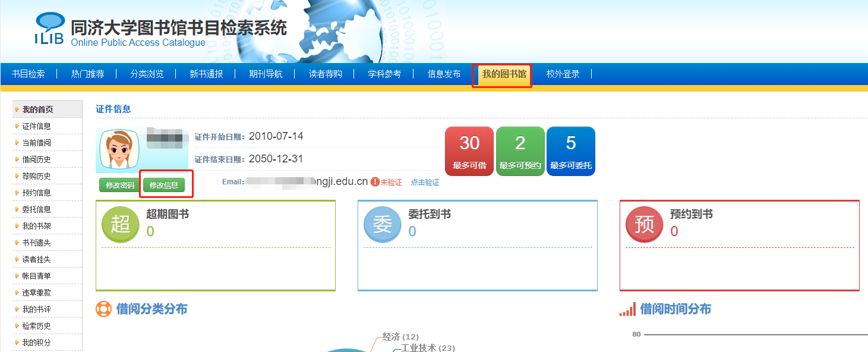The image size is (868, 352).
Task: Select the 我的图书馆 tab
Action: (504, 74)
